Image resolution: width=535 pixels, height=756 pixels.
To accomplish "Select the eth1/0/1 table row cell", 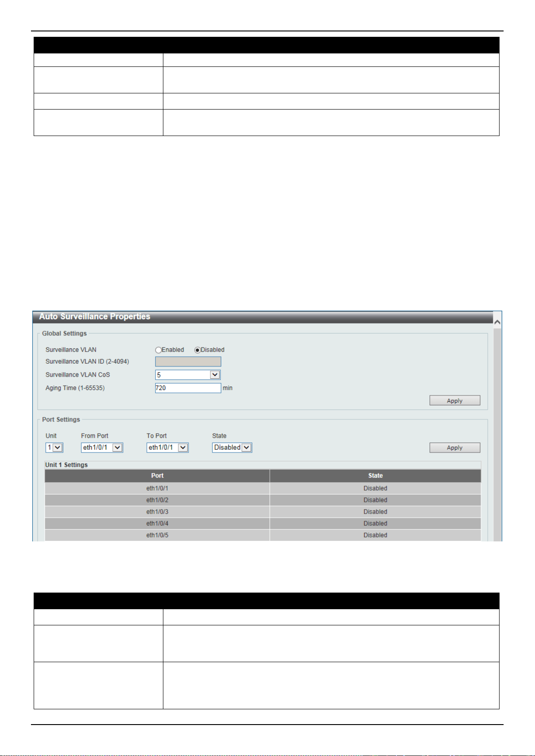I will (x=157, y=488).
